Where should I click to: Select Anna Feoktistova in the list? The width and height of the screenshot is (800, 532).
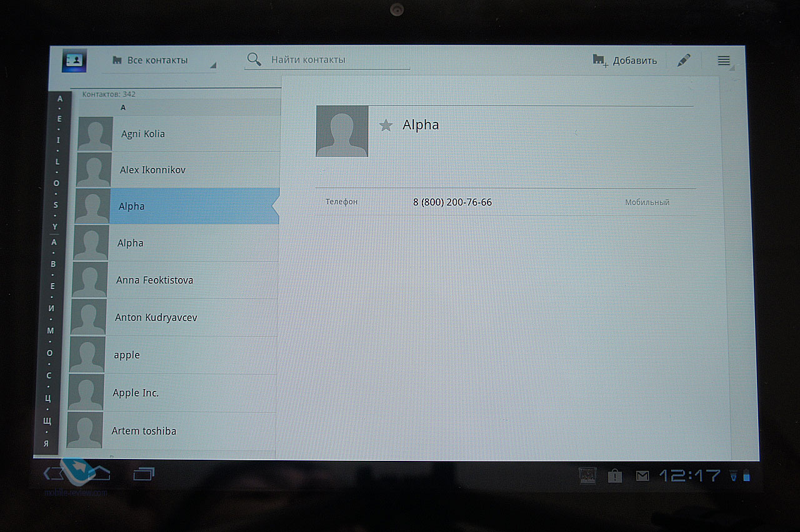click(x=174, y=280)
